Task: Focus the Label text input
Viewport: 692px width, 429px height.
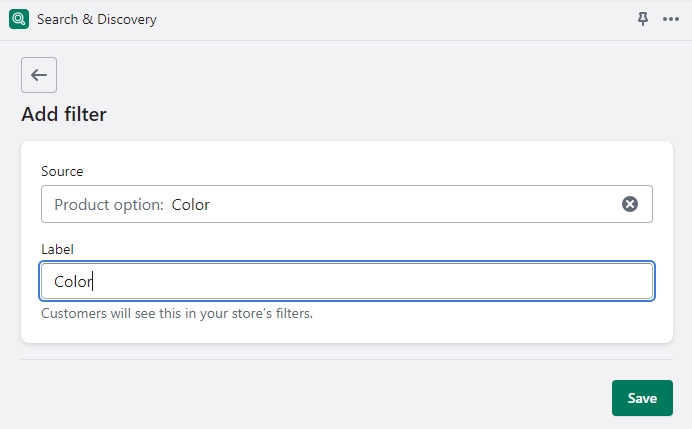Action: tap(346, 281)
